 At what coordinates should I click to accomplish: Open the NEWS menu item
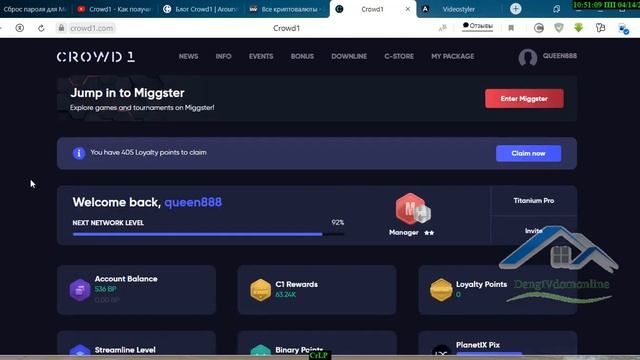(x=188, y=56)
